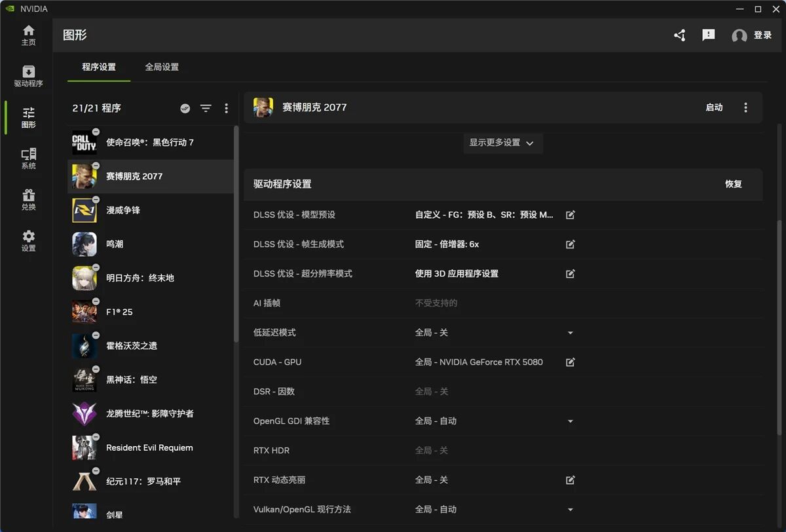Remove badge on 黑神话 icon

pos(96,369)
